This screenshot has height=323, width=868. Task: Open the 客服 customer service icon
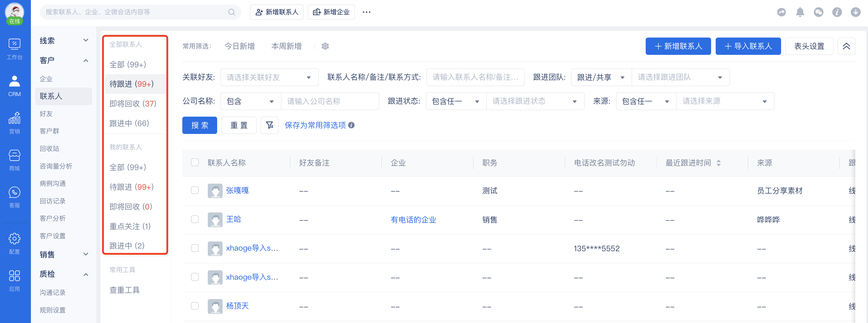[x=15, y=197]
